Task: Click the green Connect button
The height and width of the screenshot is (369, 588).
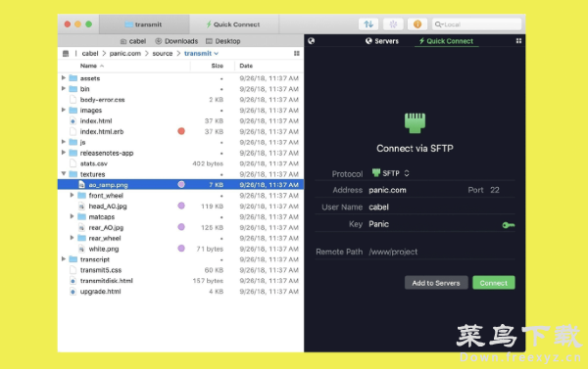Action: click(494, 283)
